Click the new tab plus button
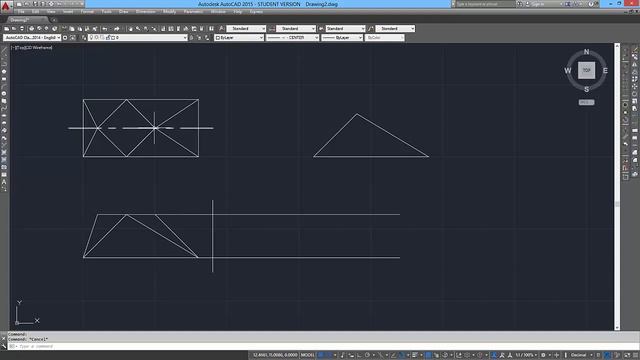This screenshot has height=360, width=640. (x=54, y=20)
